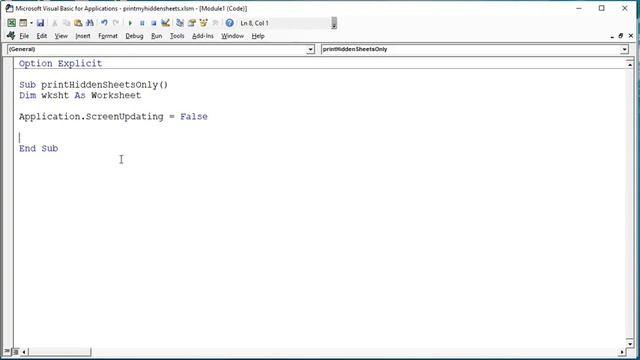Minimize the VBA editor window

(x=579, y=8)
